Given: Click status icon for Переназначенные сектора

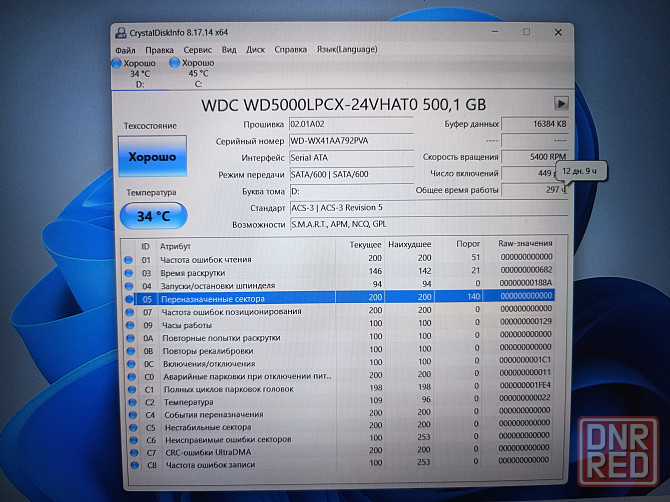Looking at the screenshot, I should point(129,299).
